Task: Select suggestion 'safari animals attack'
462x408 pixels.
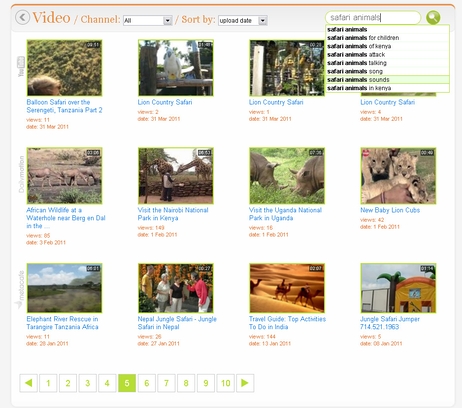Action: pos(387,54)
